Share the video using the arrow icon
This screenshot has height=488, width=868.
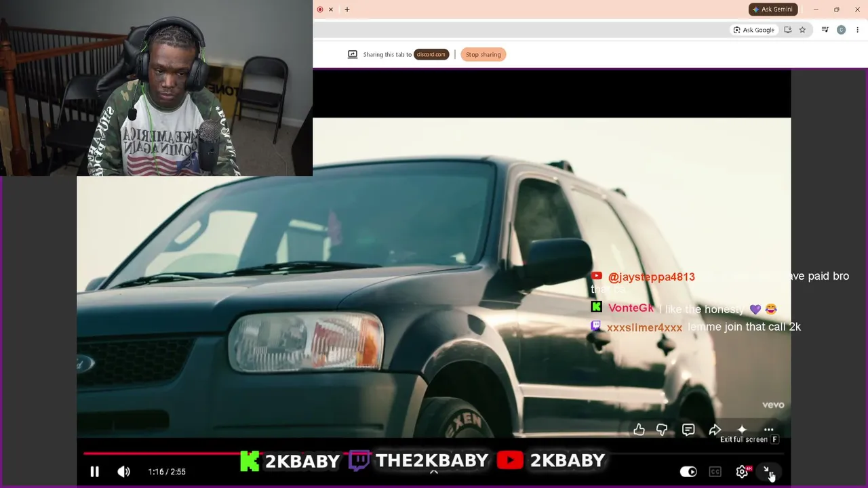[715, 430]
